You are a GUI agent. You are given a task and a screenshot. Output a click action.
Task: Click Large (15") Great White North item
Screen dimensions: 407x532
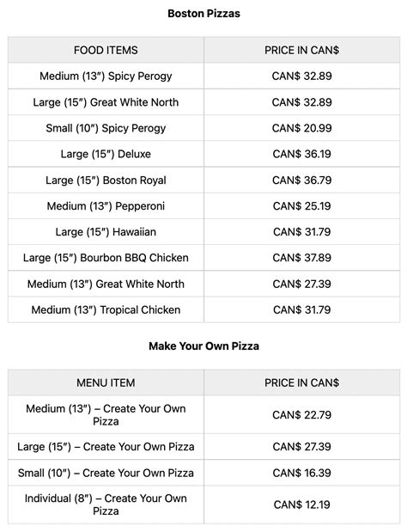(106, 102)
